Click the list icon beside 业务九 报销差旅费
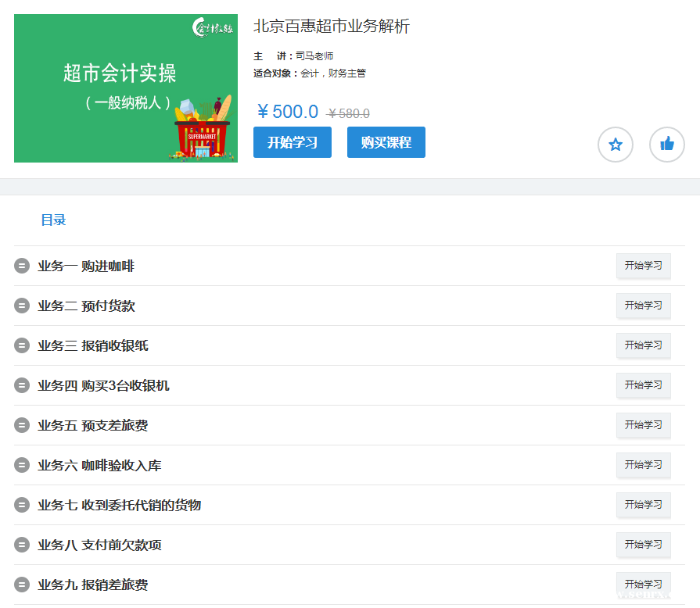Image resolution: width=700 pixels, height=608 pixels. click(22, 585)
